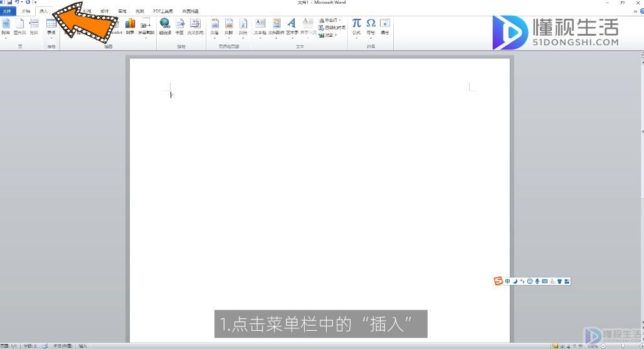The width and height of the screenshot is (644, 349).
Task: Insert a chart (图表) icon
Action: [x=130, y=27]
